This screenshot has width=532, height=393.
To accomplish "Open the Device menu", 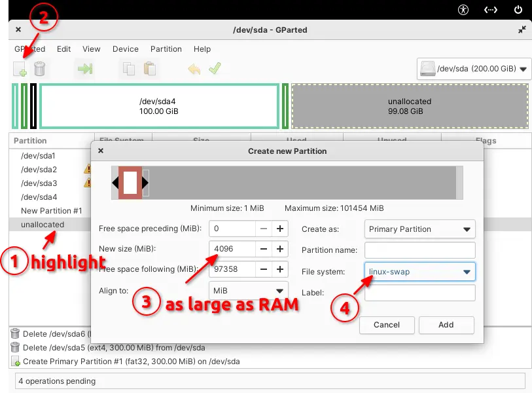I will tap(125, 49).
